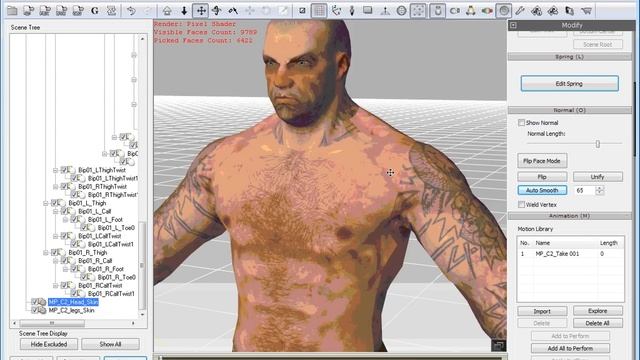Click the Import motion button
Screen dimensions: 640x360
tap(542, 311)
